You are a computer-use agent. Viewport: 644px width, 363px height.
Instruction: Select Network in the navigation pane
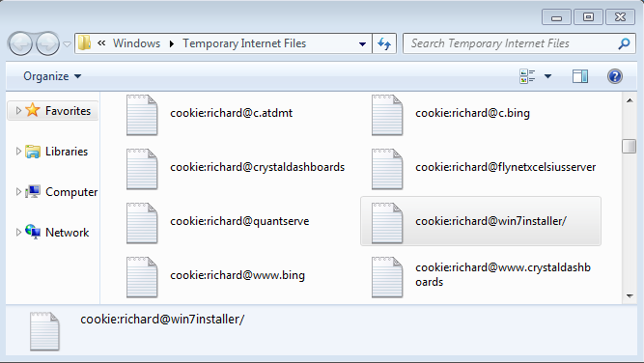click(x=67, y=233)
